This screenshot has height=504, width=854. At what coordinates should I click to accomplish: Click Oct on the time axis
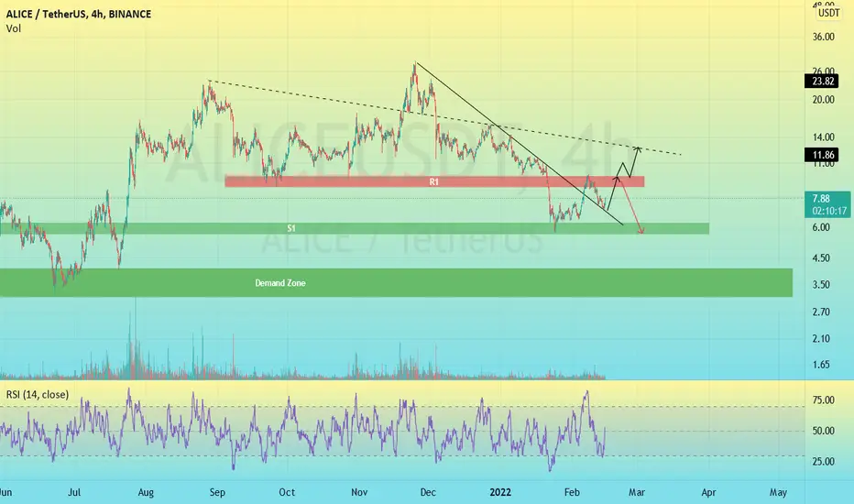(287, 492)
